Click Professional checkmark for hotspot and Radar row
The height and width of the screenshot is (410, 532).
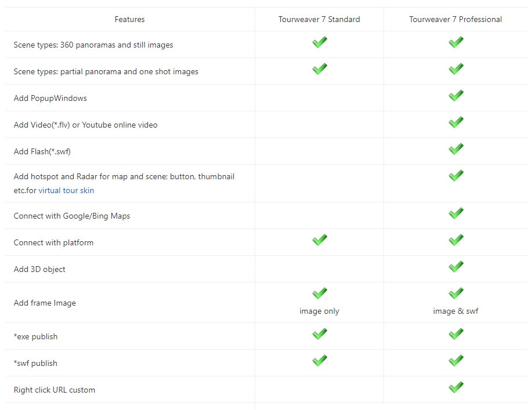coord(456,176)
